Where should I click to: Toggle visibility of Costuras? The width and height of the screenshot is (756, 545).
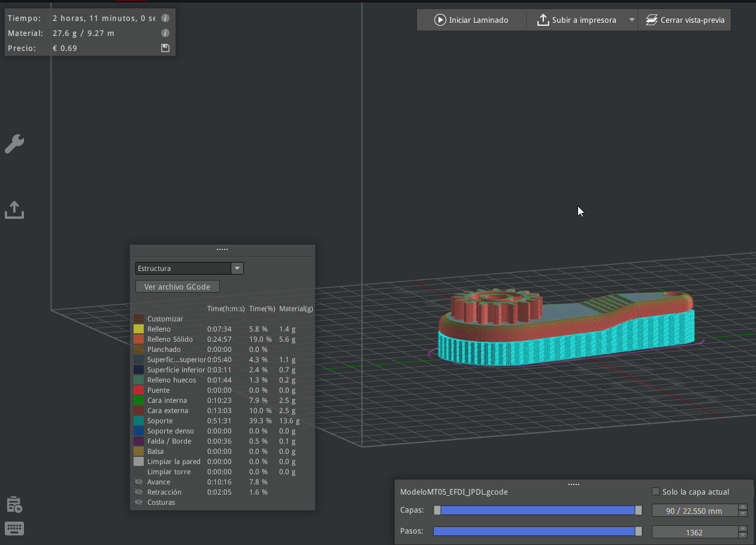coord(139,502)
